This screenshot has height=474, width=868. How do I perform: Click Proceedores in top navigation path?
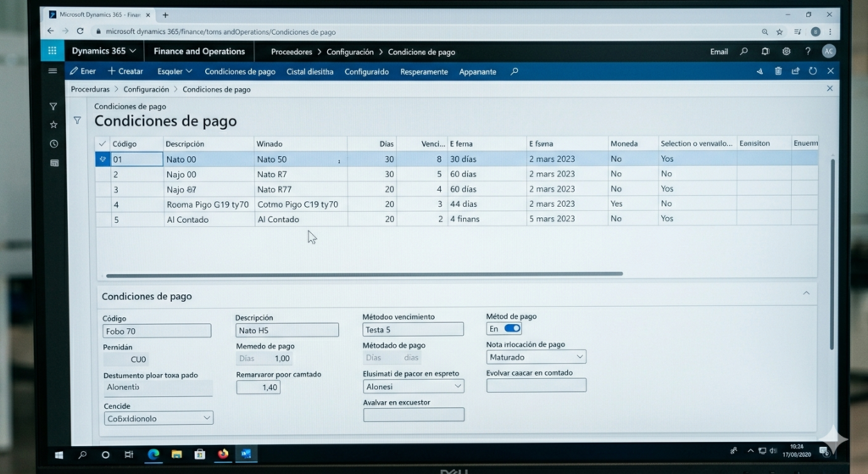pyautogui.click(x=292, y=52)
